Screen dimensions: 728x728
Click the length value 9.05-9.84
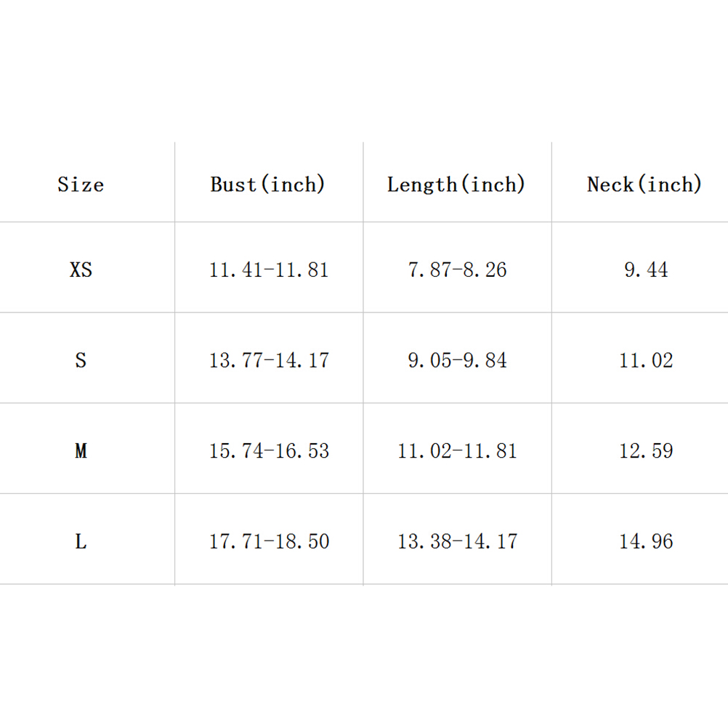[457, 360]
